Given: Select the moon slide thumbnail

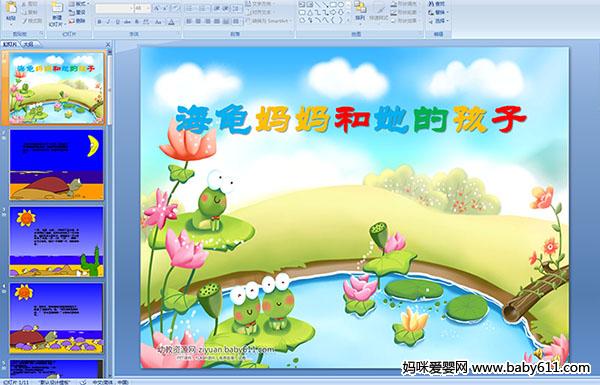Looking at the screenshot, I should 57,165.
